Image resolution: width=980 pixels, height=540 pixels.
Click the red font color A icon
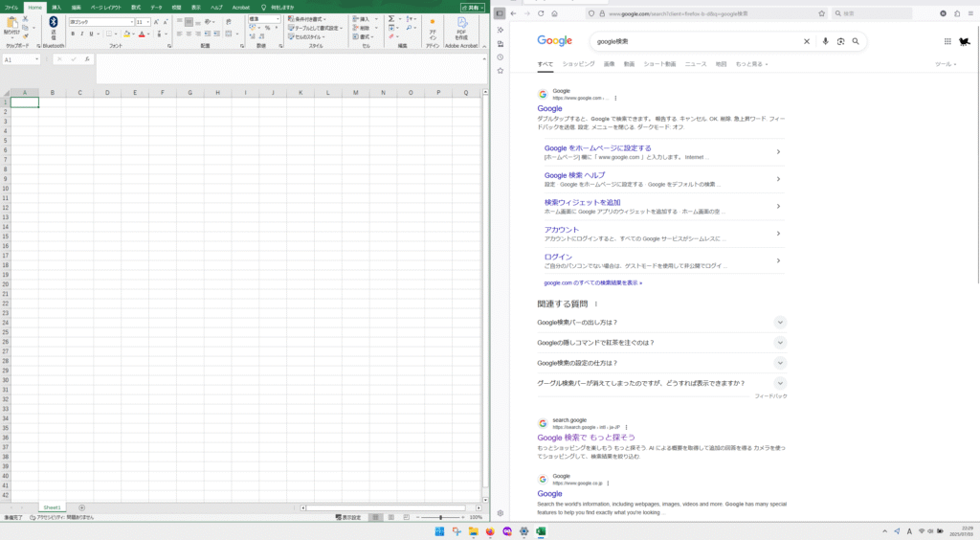click(142, 34)
